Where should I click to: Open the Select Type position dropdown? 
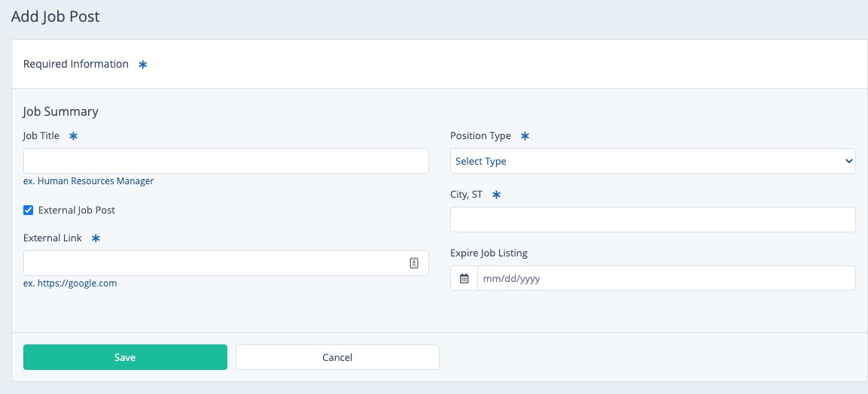click(x=652, y=161)
